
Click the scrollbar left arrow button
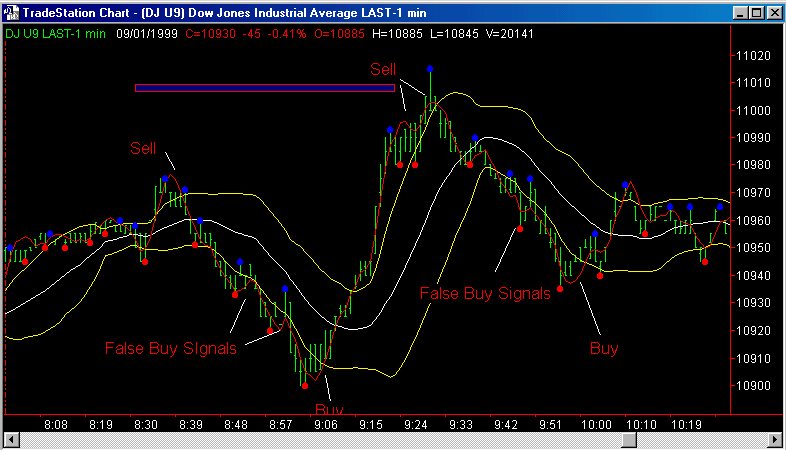point(11,440)
